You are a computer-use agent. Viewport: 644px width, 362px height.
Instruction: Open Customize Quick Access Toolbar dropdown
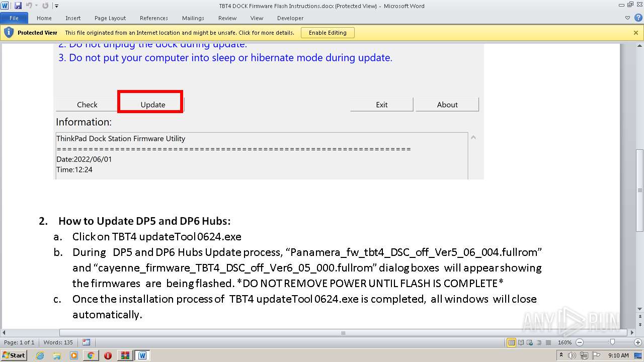pyautogui.click(x=56, y=6)
